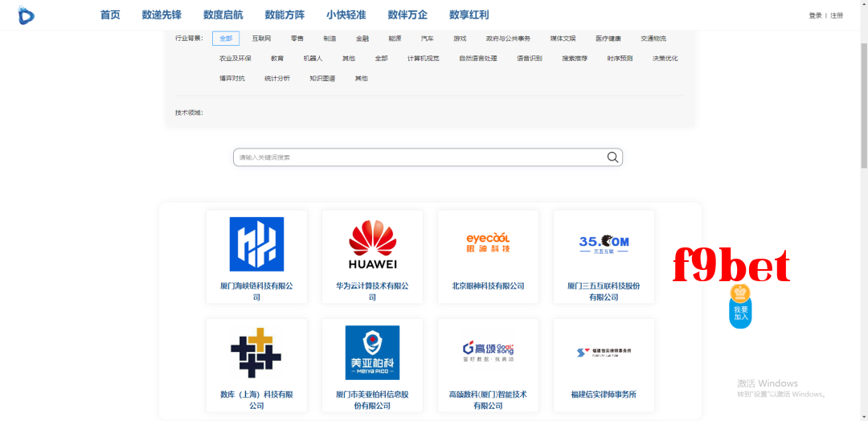Open the 小快轻准 navigation item
This screenshot has height=421, width=868.
(x=346, y=15)
